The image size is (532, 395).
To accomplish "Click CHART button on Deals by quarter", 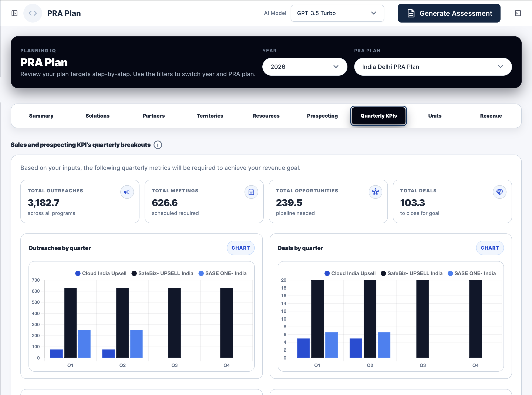I will [x=490, y=248].
